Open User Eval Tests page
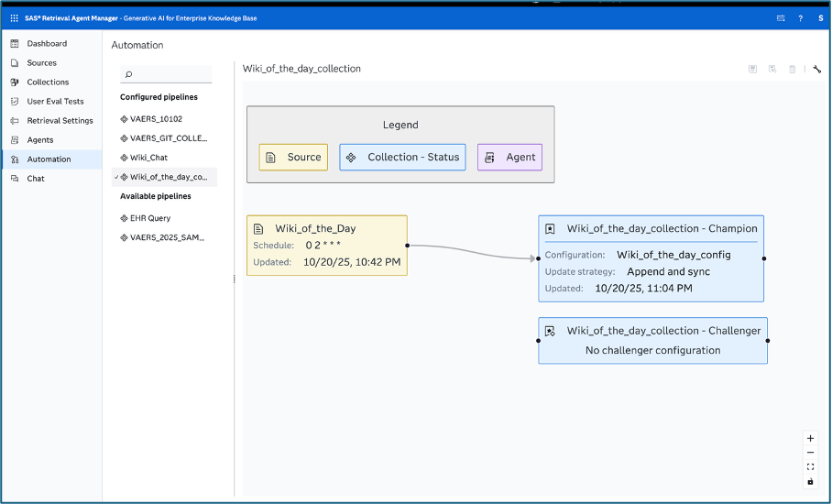 tap(51, 102)
